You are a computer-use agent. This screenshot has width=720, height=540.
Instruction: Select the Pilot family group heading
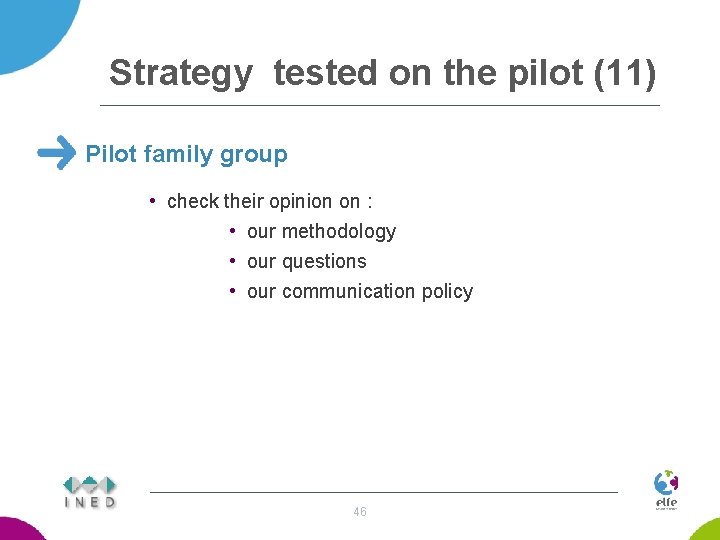[186, 154]
